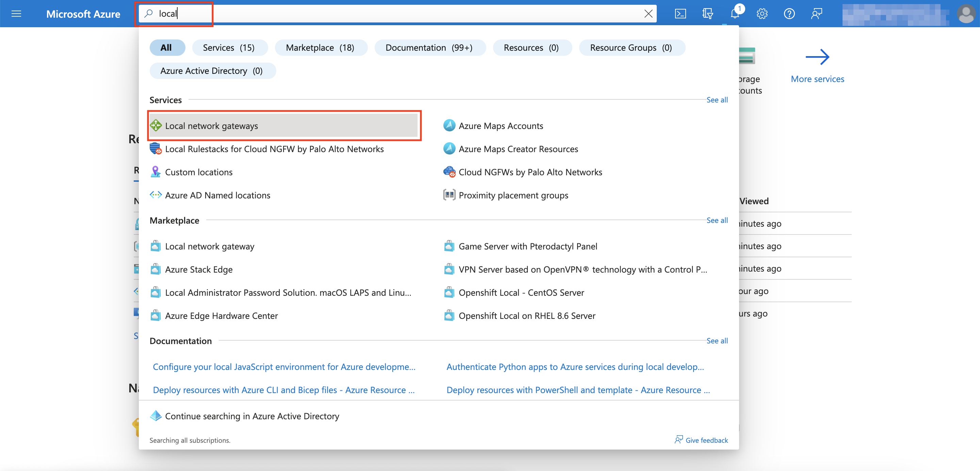The height and width of the screenshot is (471, 980).
Task: Click See all for Marketplace section
Action: coord(717,220)
